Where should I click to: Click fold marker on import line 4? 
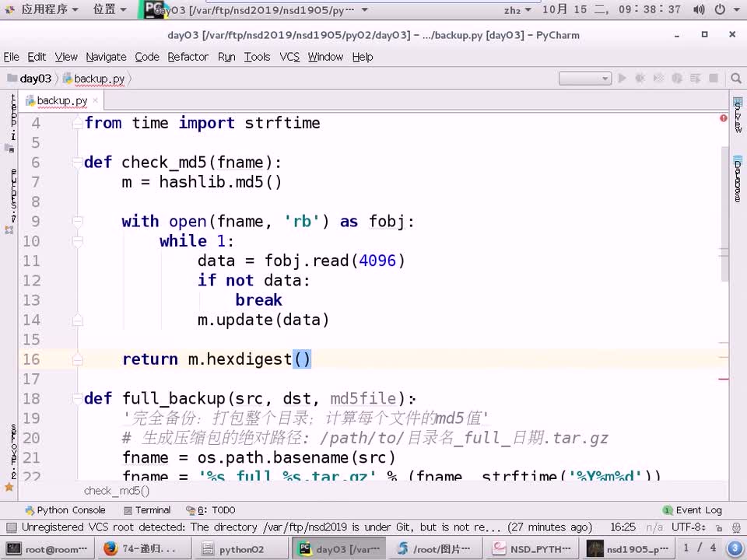[x=77, y=124]
